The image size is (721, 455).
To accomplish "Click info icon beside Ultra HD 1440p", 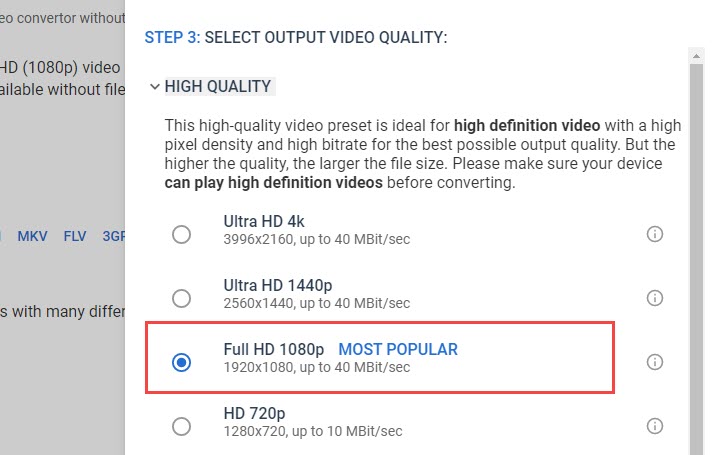I will 655,298.
